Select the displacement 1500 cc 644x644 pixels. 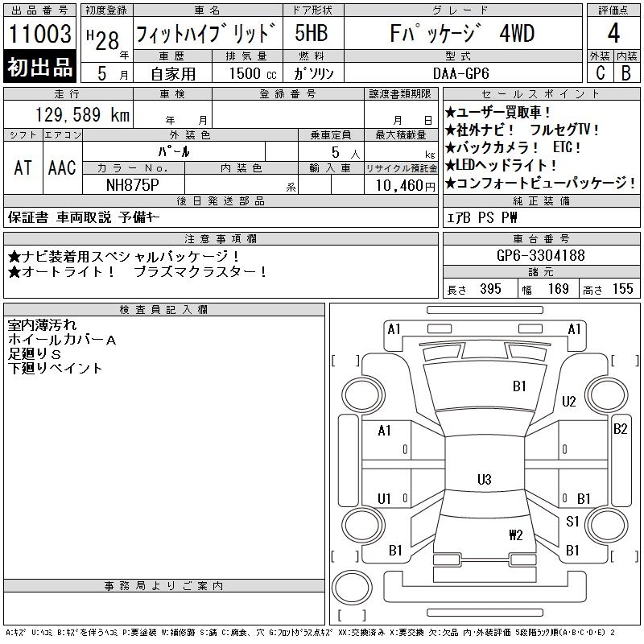tap(253, 73)
